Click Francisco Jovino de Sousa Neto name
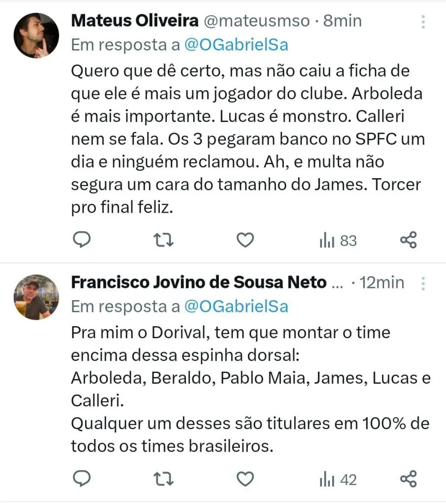Screen dimensions: 446x504 pos(199,283)
